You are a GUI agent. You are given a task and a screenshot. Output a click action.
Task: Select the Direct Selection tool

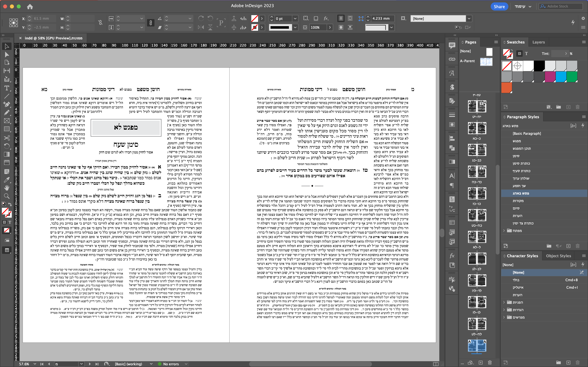tap(7, 55)
